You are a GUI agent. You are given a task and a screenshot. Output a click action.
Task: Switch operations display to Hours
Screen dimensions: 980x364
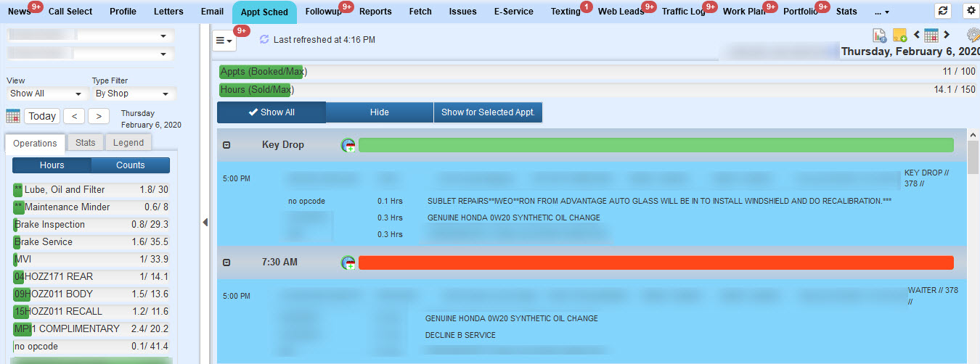(x=52, y=165)
